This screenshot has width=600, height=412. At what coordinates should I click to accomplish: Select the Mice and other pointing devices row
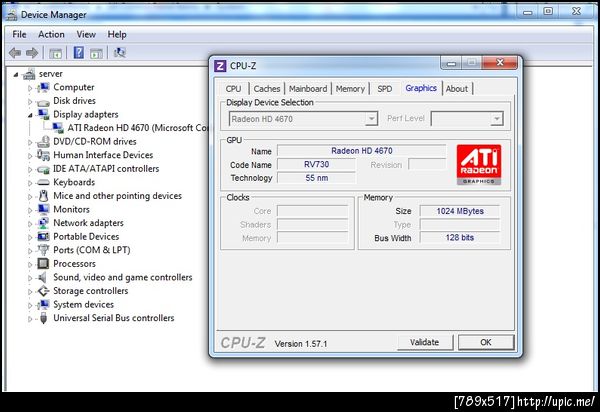(x=117, y=196)
